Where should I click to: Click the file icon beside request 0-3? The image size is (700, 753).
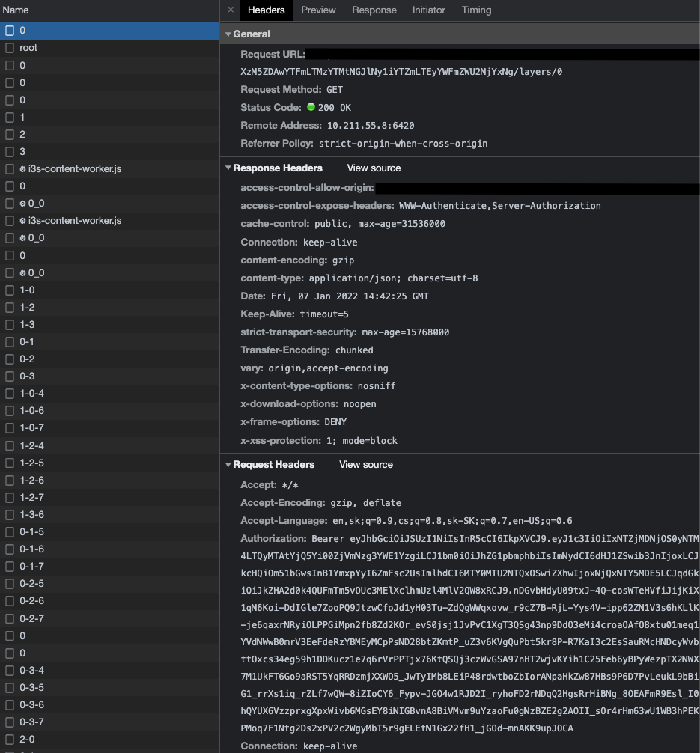point(10,376)
